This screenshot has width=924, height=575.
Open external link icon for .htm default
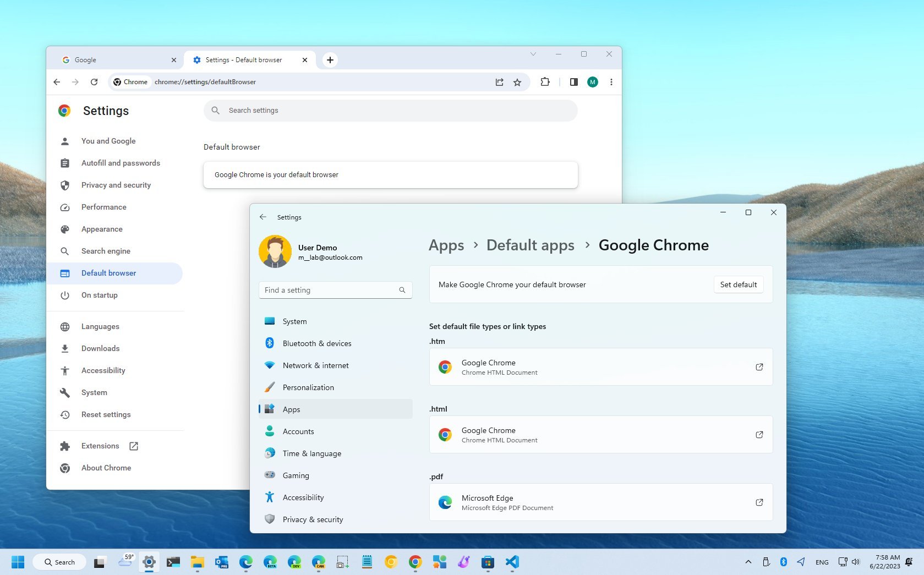pyautogui.click(x=759, y=367)
